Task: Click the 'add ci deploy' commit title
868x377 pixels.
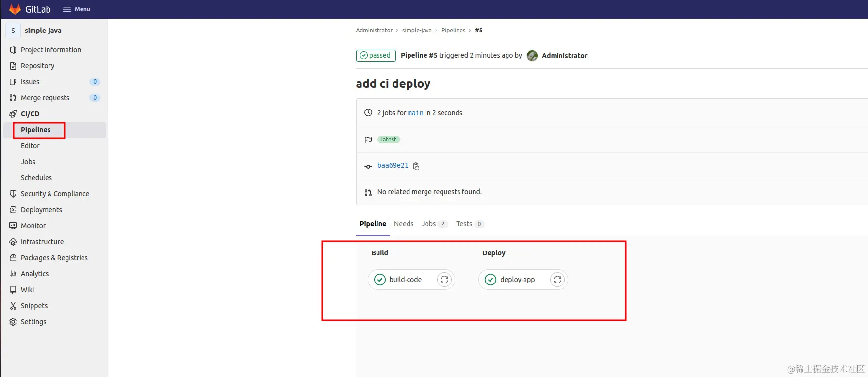Action: tap(393, 84)
